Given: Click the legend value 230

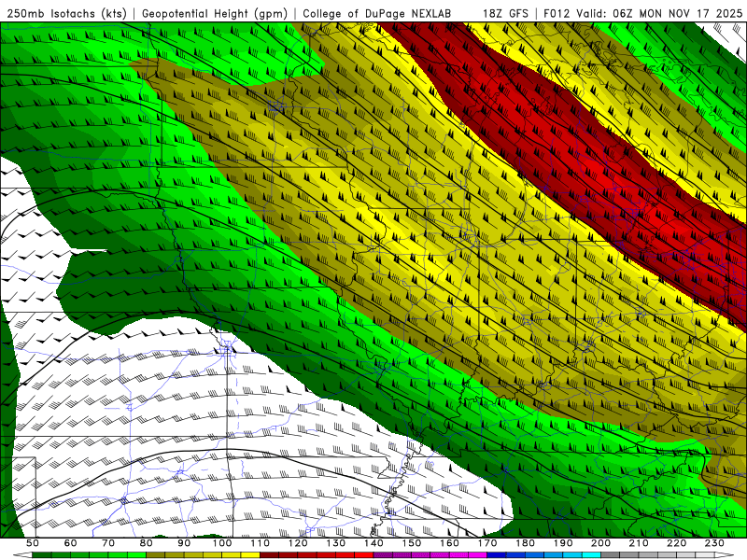Looking at the screenshot, I should (714, 543).
